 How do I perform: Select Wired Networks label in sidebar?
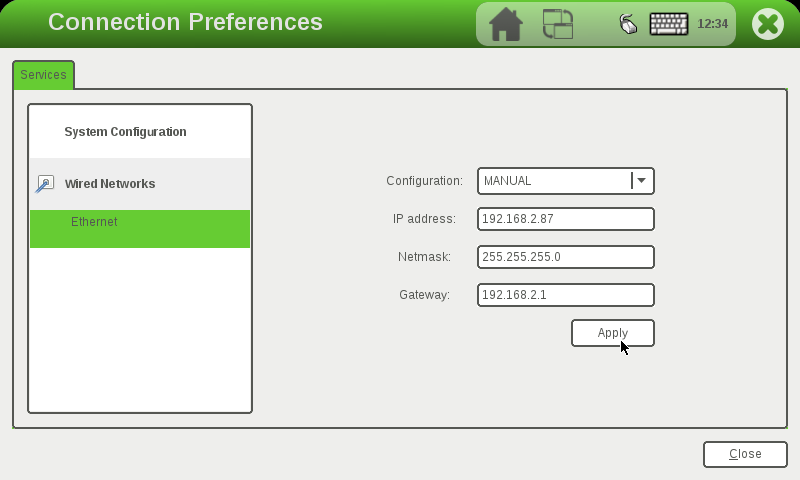point(110,184)
